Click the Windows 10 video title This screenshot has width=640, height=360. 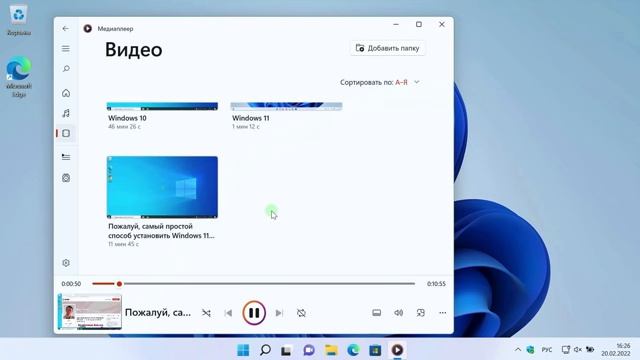coord(127,118)
